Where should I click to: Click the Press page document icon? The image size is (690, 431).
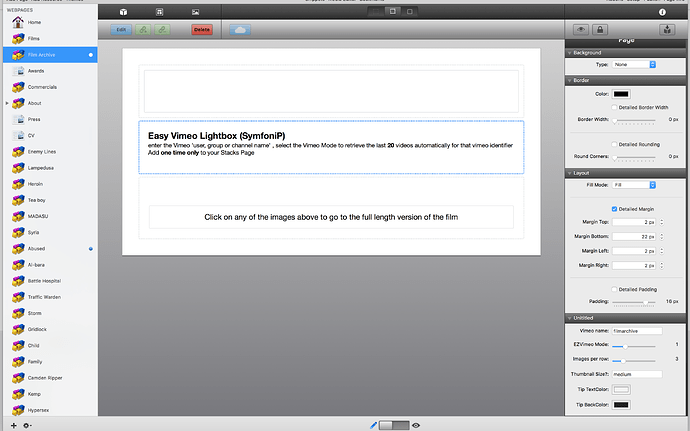coord(18,119)
